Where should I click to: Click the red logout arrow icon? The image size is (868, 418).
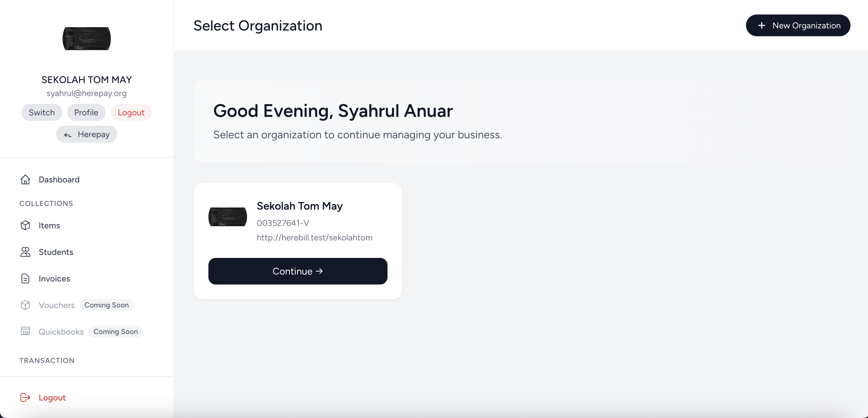[25, 398]
